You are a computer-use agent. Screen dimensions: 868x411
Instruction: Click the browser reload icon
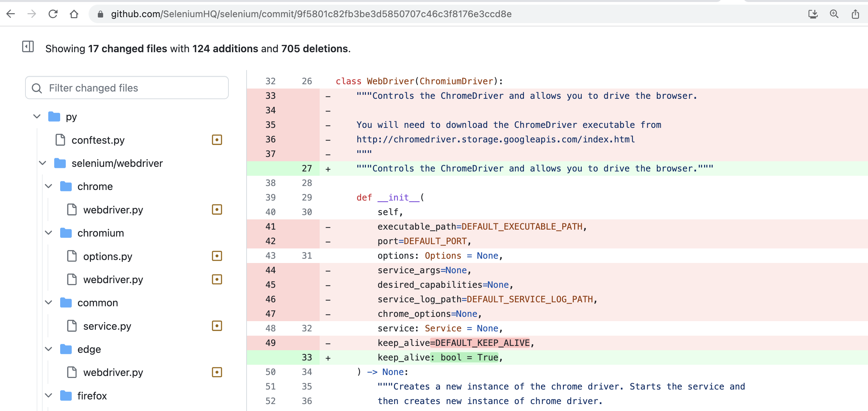tap(53, 14)
